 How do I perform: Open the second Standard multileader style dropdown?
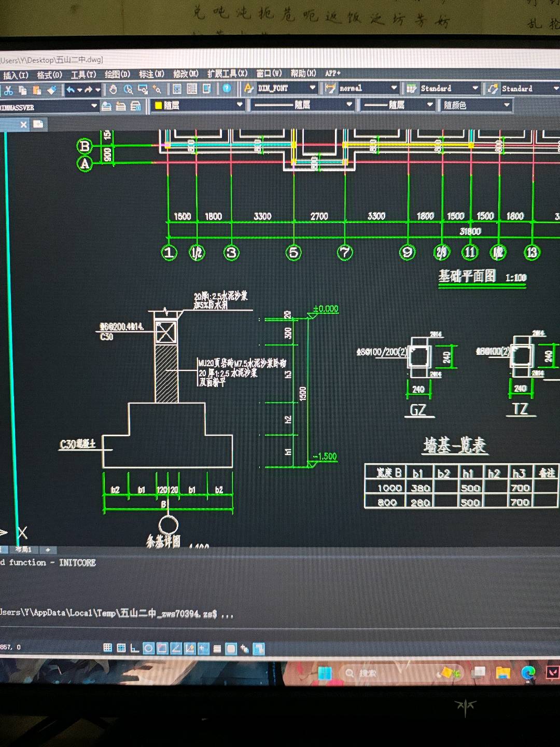point(556,88)
